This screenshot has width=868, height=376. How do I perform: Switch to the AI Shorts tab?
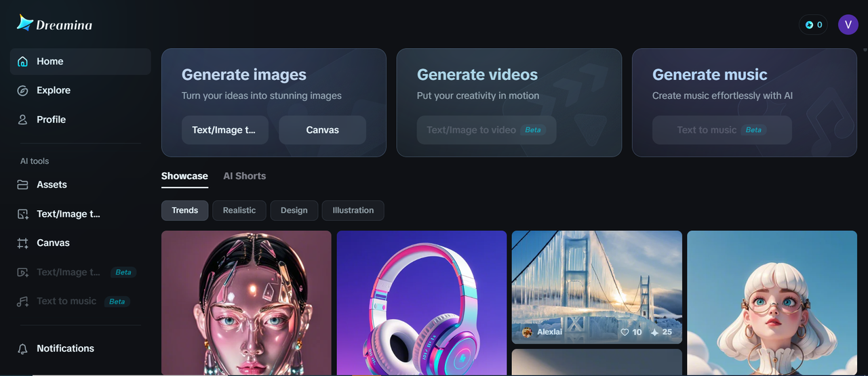click(x=245, y=176)
